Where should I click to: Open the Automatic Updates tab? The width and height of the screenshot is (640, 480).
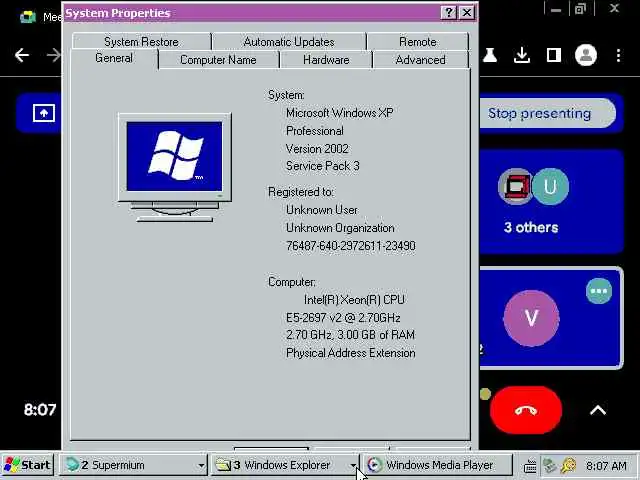click(289, 42)
